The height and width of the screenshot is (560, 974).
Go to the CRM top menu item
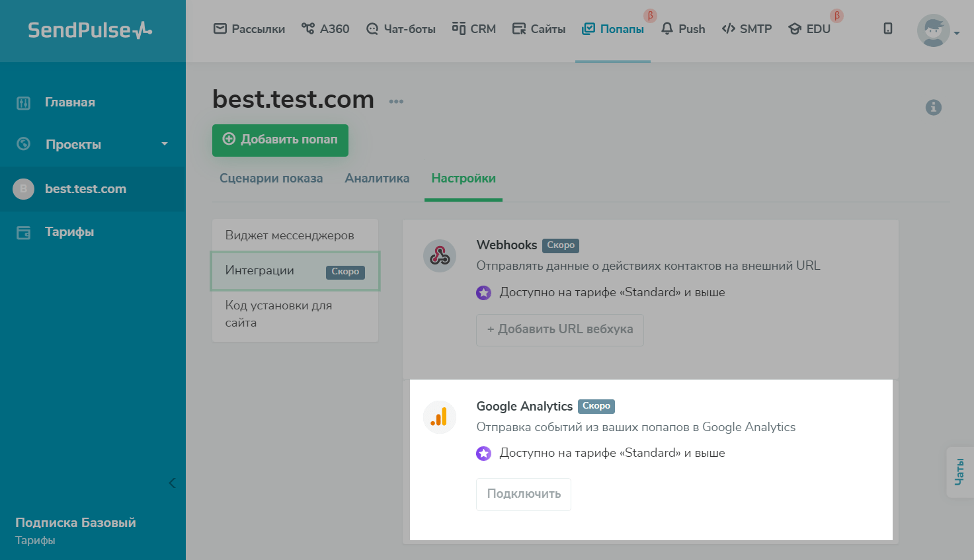tap(473, 29)
